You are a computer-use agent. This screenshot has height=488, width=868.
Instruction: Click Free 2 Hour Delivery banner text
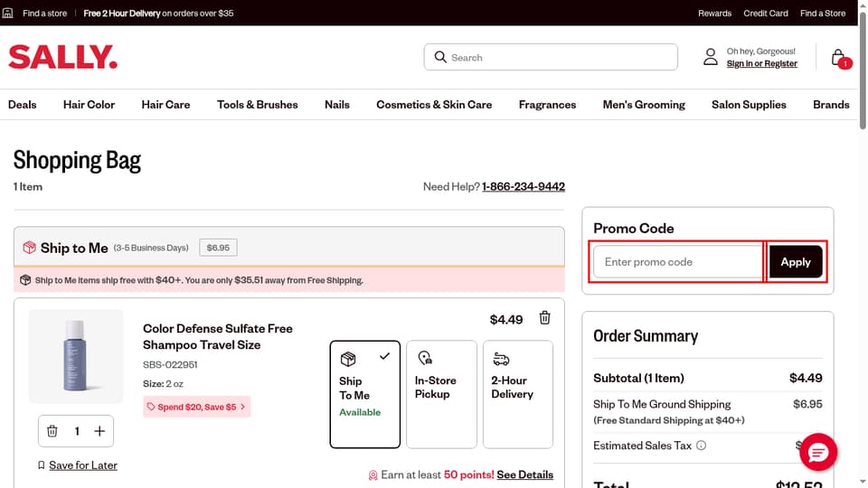pos(158,14)
